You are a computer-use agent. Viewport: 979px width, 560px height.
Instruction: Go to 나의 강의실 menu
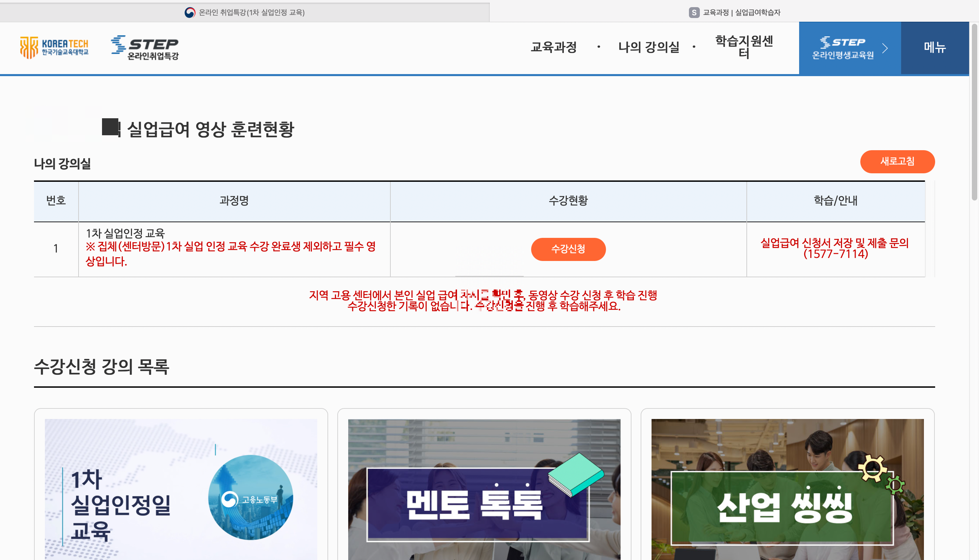coord(649,47)
